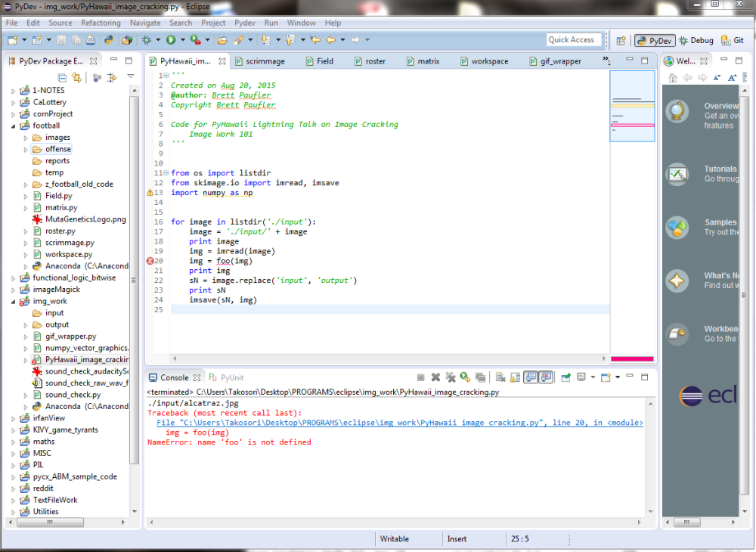
Task: Open Package Explorer view menu triangle
Action: (130, 76)
